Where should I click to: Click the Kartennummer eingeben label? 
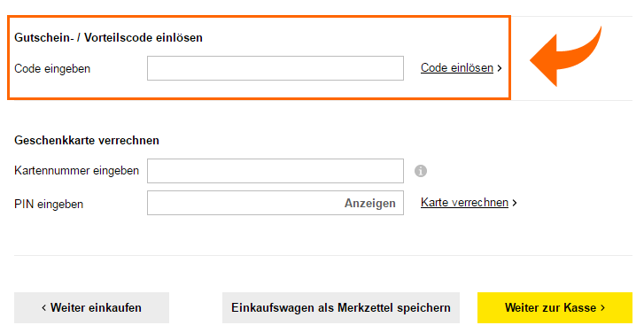[x=76, y=171]
